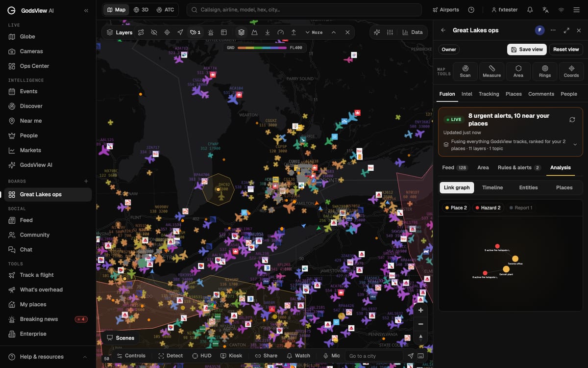
Task: Open Cameras from the sidebar
Action: click(48, 51)
